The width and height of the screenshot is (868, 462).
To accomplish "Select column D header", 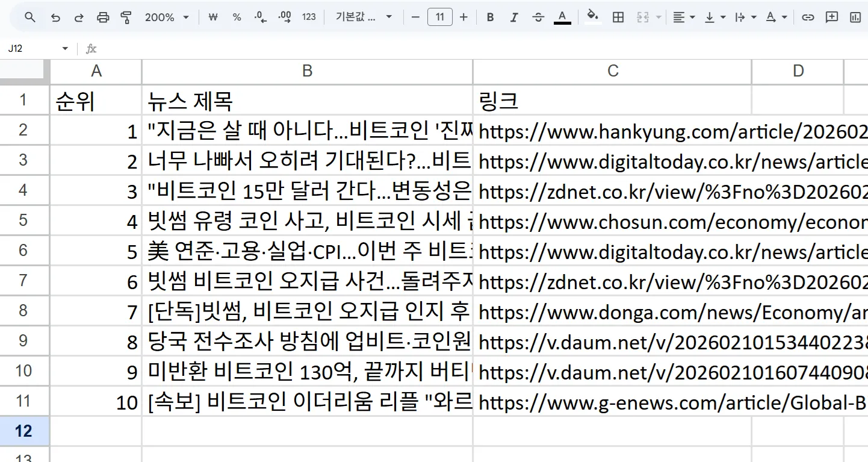I will [x=798, y=71].
